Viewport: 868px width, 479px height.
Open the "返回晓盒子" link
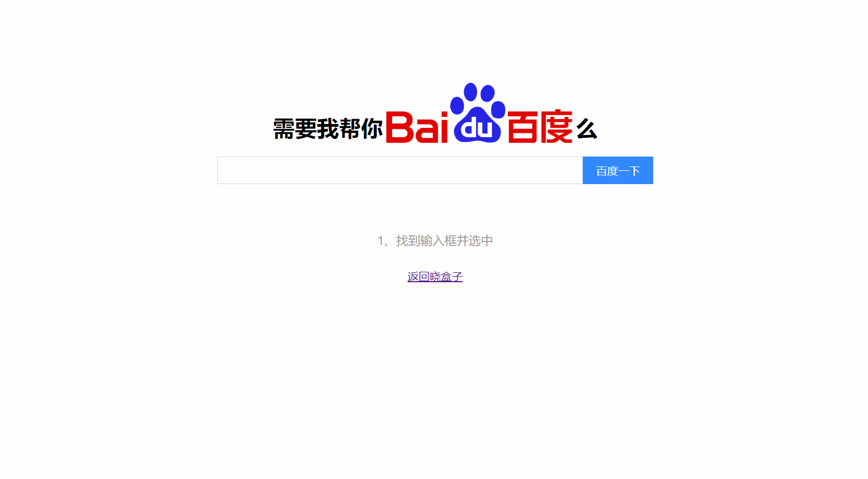click(x=435, y=277)
